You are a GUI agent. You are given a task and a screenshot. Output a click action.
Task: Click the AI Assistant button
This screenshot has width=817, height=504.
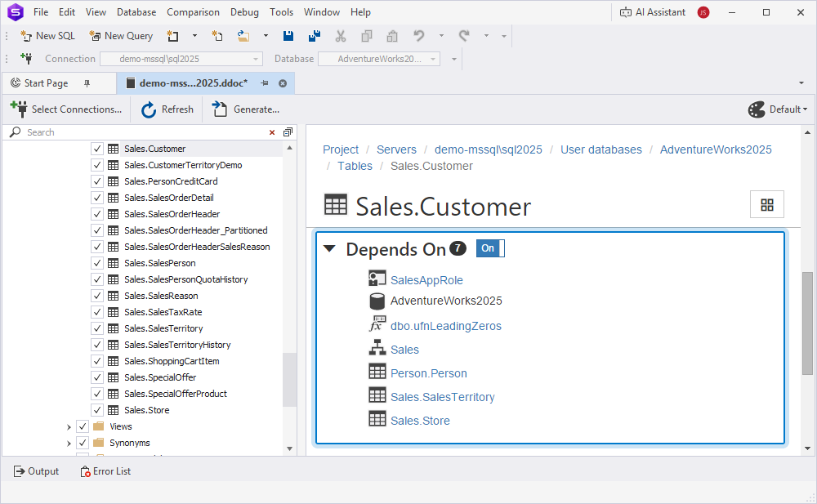click(x=652, y=12)
